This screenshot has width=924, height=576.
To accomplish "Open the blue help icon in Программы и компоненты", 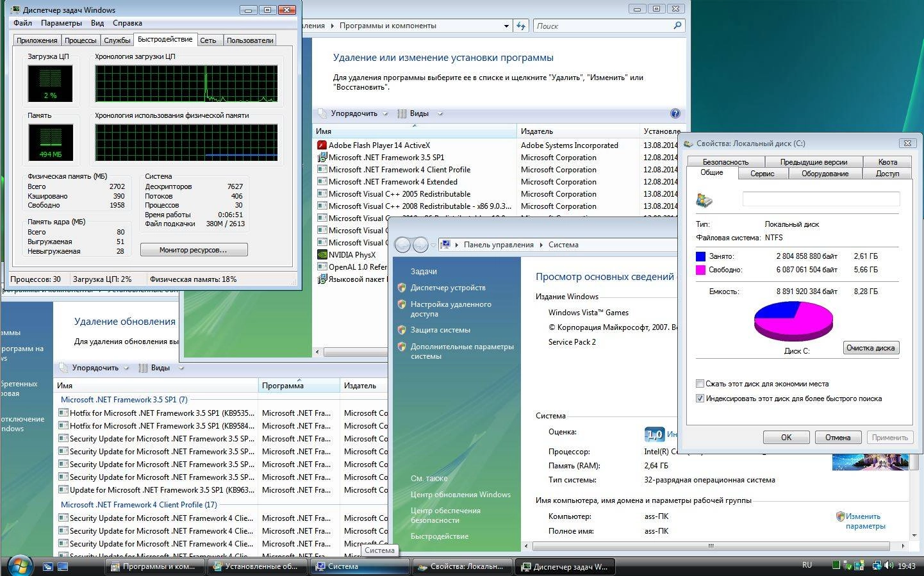I will point(675,113).
